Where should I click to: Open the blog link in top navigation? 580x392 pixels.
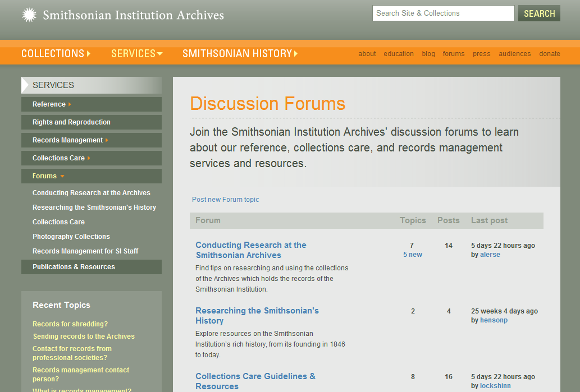[428, 54]
